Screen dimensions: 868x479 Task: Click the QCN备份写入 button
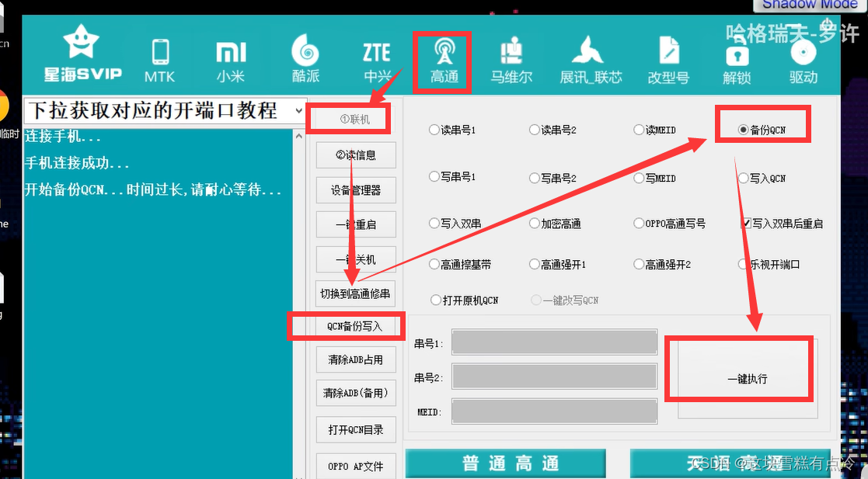click(x=355, y=326)
